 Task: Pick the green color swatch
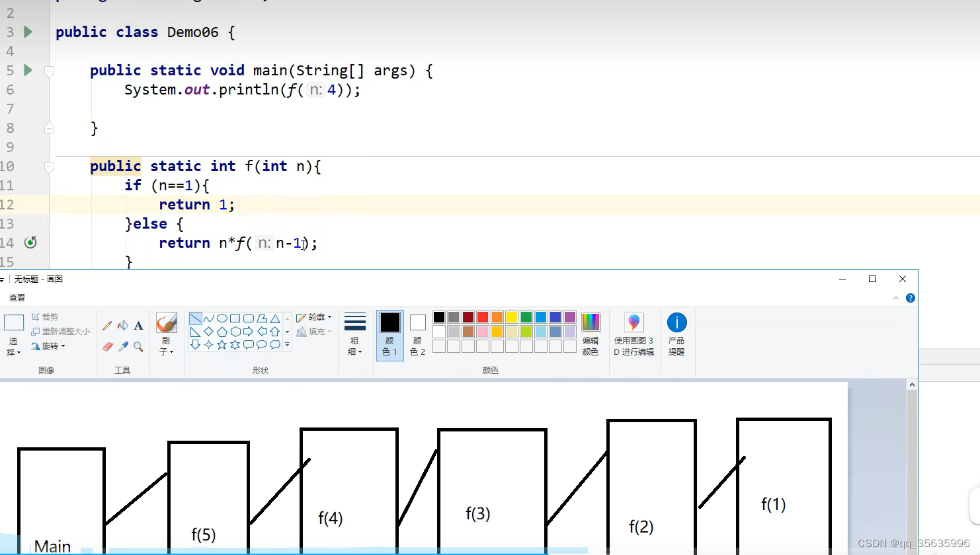coord(526,317)
